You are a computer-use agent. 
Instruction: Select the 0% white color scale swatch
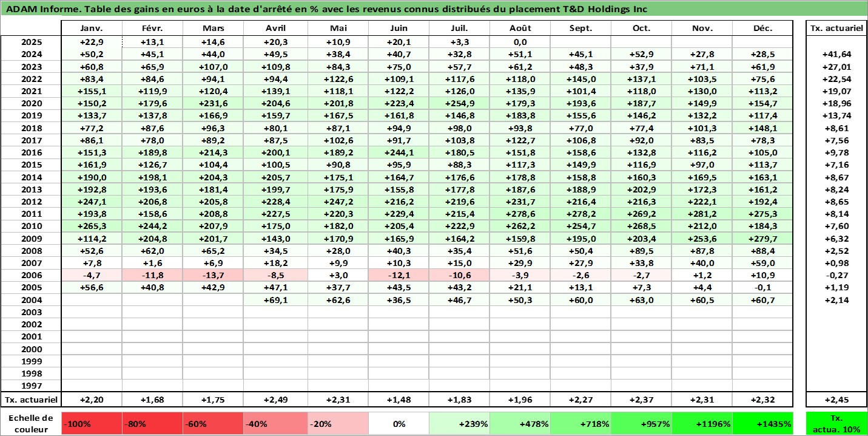(399, 424)
